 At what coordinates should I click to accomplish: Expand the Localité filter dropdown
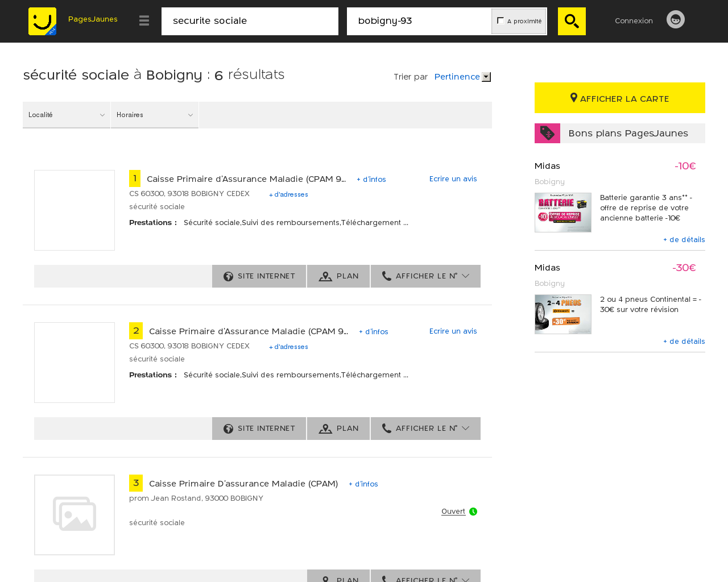tap(67, 115)
